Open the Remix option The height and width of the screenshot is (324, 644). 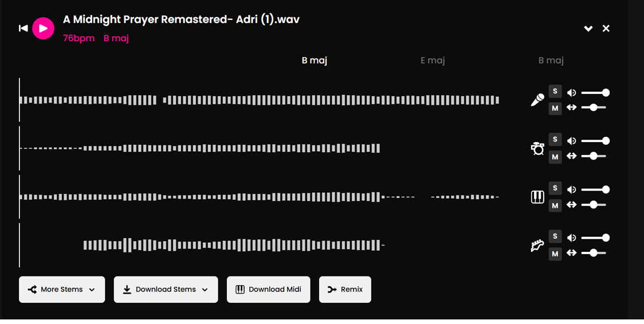tap(345, 290)
